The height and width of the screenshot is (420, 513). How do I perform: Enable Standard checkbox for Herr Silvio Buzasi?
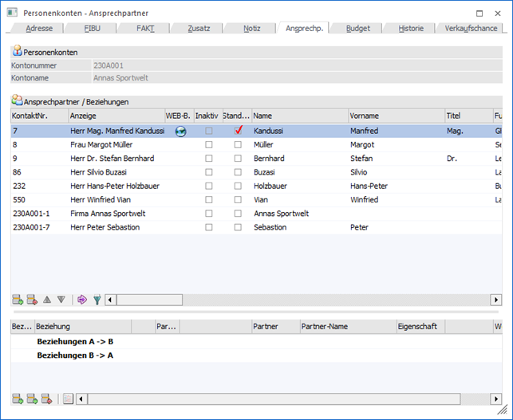tap(238, 172)
